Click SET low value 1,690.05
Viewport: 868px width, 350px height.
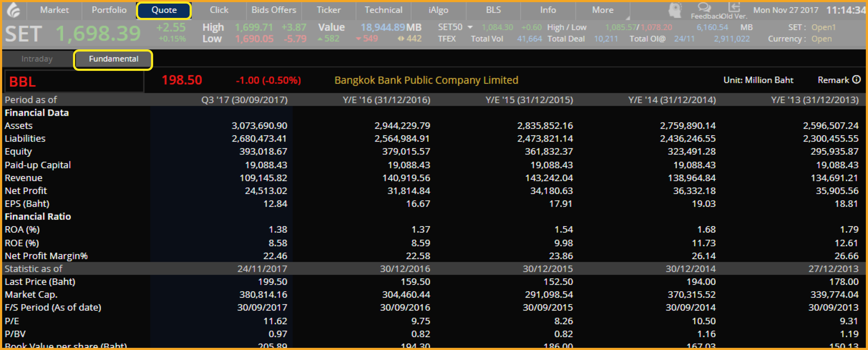click(254, 39)
